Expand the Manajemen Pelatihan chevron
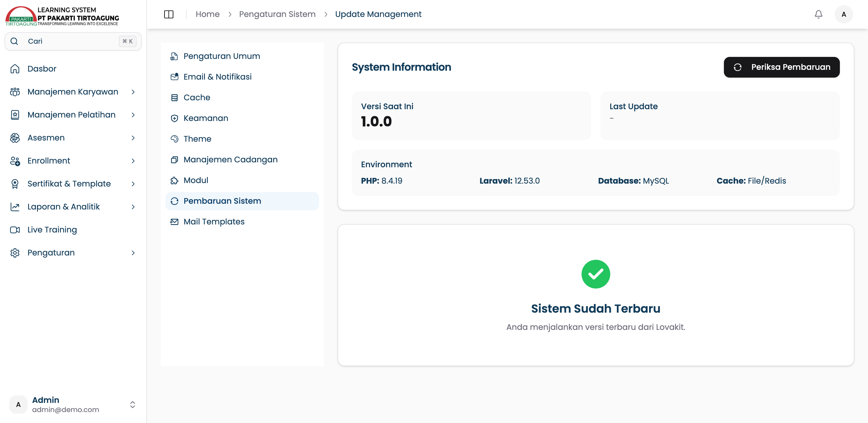The height and width of the screenshot is (423, 868). tap(133, 115)
